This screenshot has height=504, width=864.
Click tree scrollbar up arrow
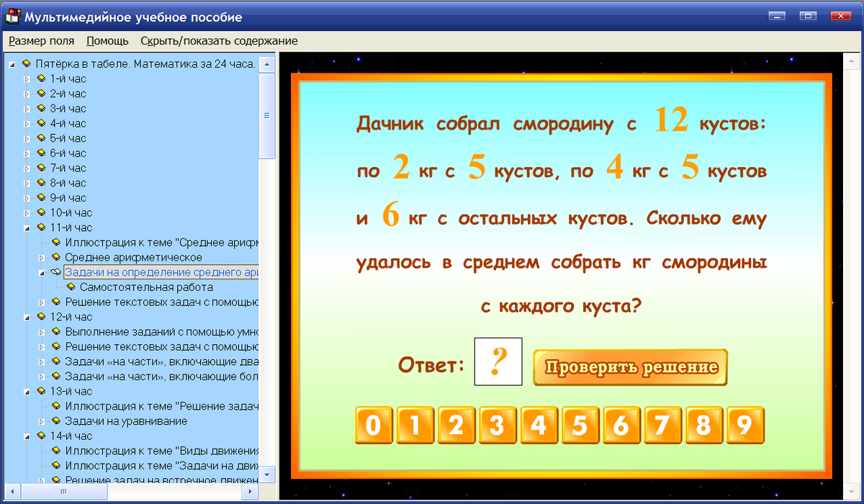(x=266, y=63)
